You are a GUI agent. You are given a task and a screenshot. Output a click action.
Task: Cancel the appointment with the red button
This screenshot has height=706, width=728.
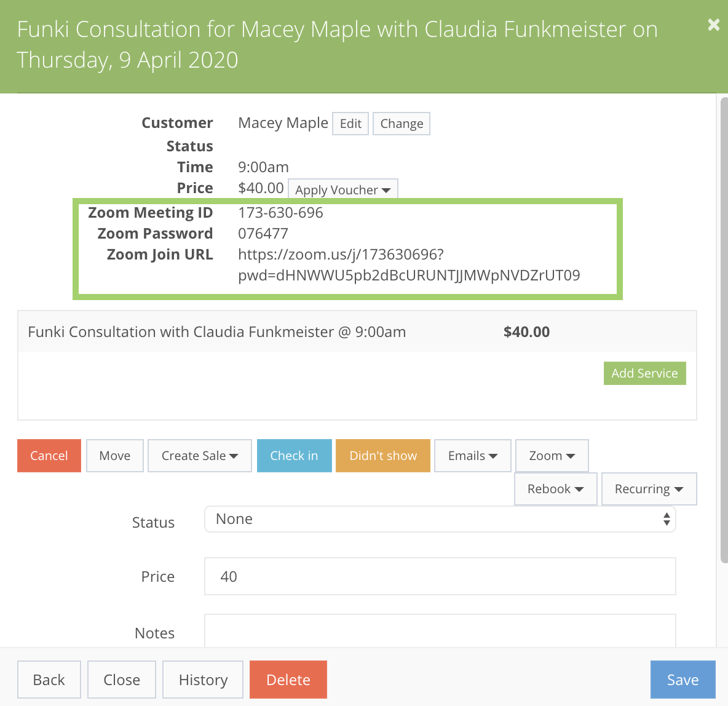click(49, 456)
